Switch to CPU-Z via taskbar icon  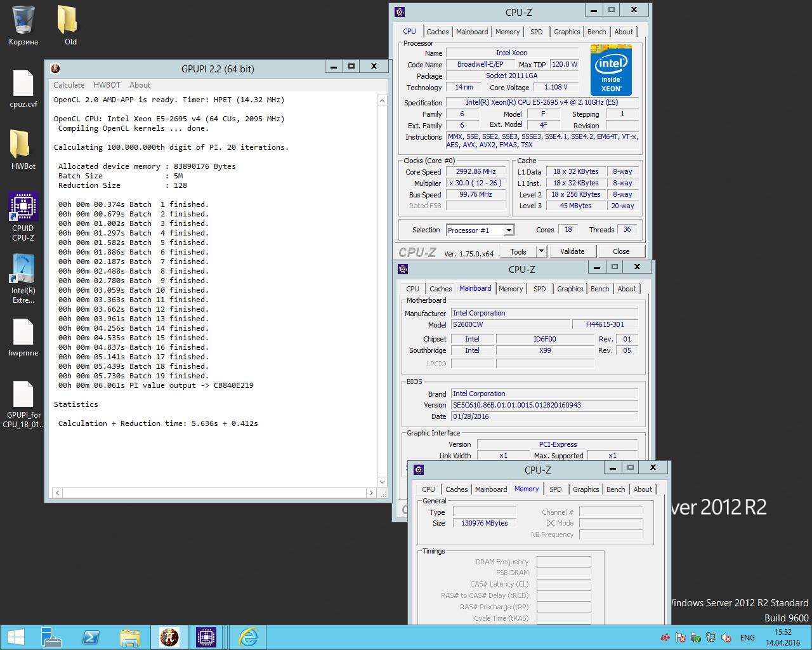pyautogui.click(x=206, y=637)
